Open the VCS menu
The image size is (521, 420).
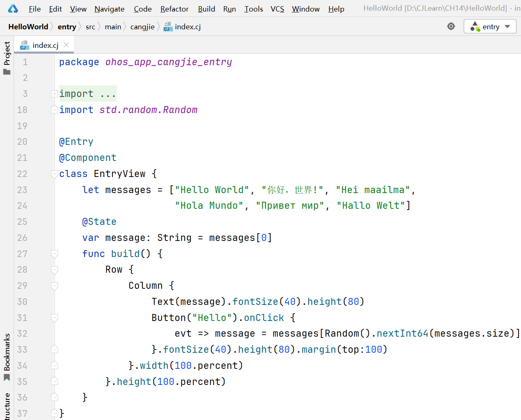pyautogui.click(x=277, y=9)
